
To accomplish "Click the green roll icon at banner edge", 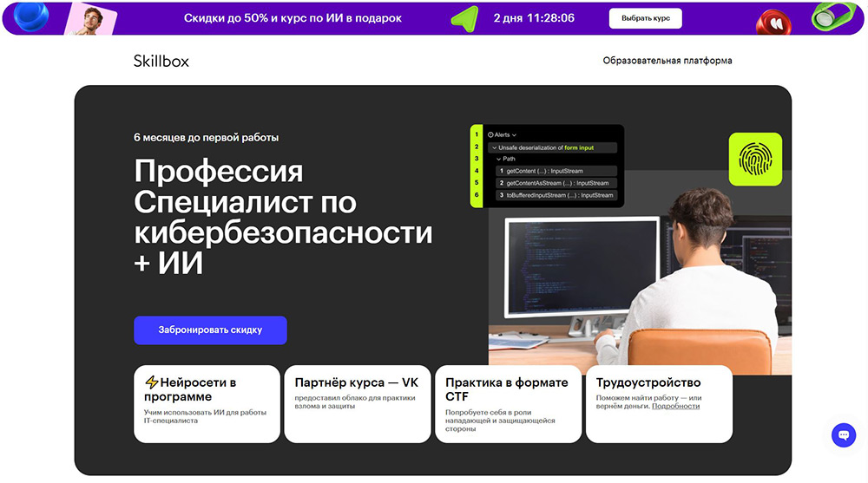I will tap(833, 16).
